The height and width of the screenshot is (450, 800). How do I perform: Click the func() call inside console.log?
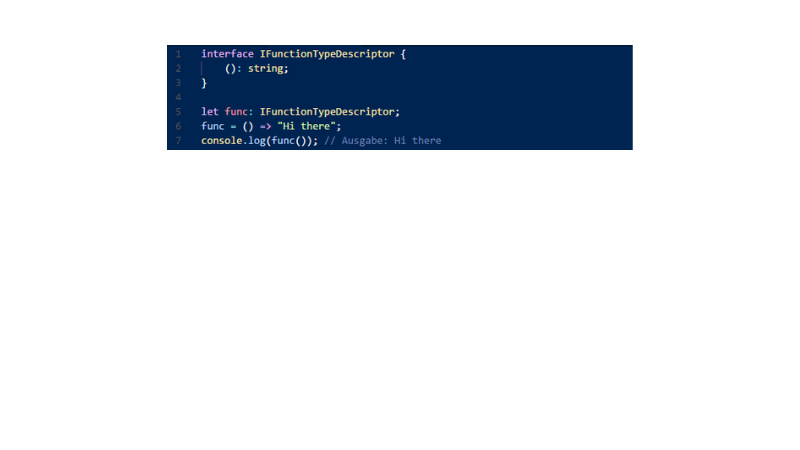click(289, 141)
